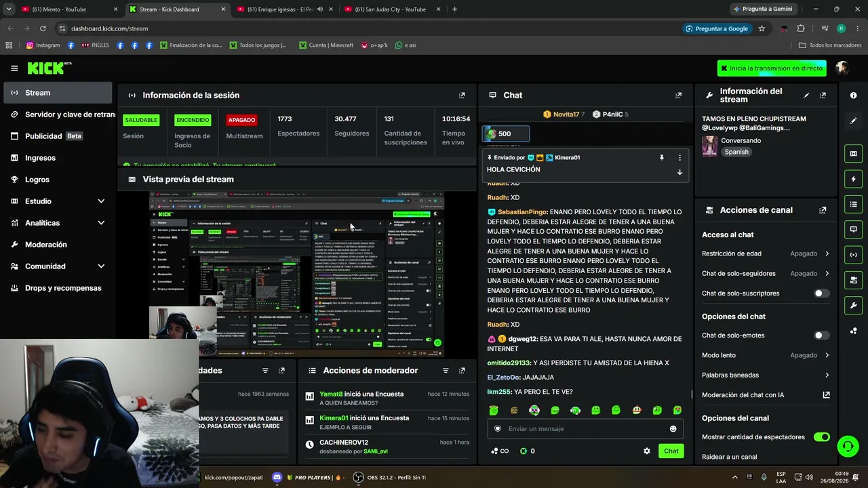Click the Enviar un mensaje input field
Screen dimensions: 868x488
pos(585,428)
